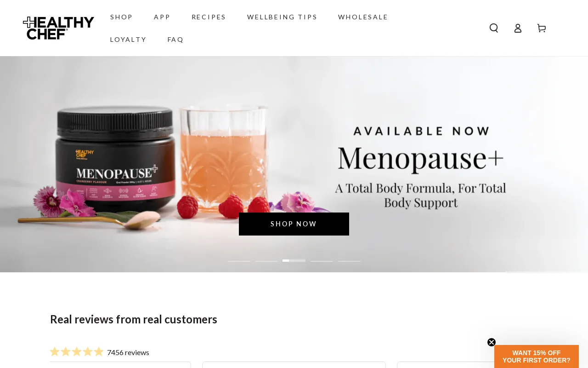Viewport: 588px width, 368px height.
Task: Open Wellbeing Tips menu
Action: [282, 17]
